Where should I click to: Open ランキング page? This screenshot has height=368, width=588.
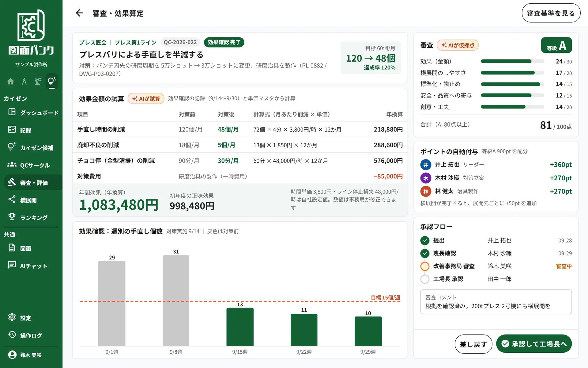click(33, 217)
